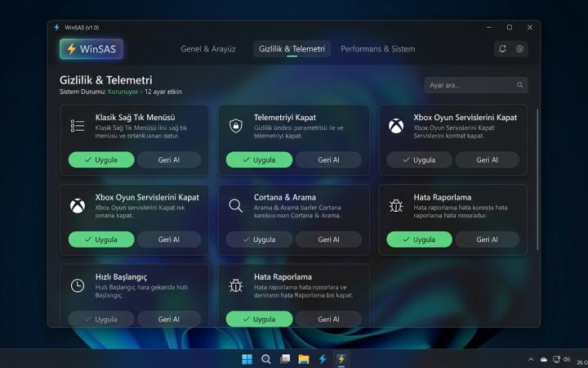The height and width of the screenshot is (368, 588).
Task: Click the '12 ayar etkin' text
Action: point(163,92)
